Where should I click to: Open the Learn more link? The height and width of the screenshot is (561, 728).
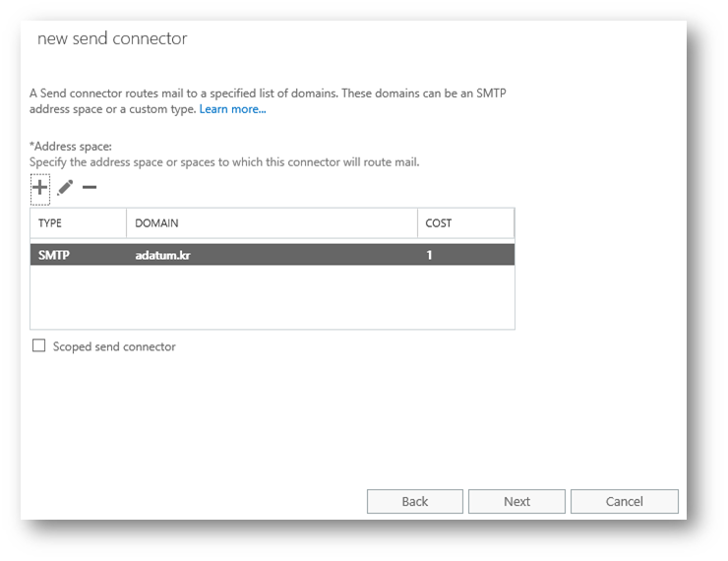click(232, 109)
